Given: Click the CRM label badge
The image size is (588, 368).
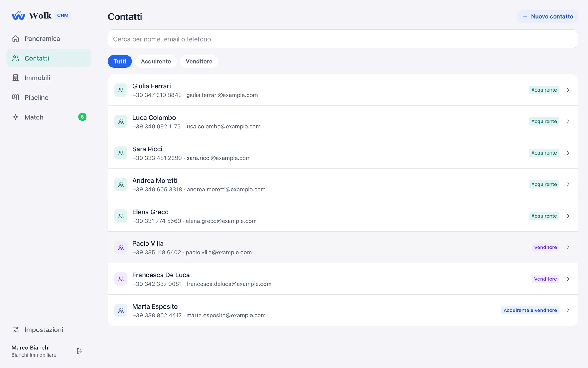Looking at the screenshot, I should point(63,16).
